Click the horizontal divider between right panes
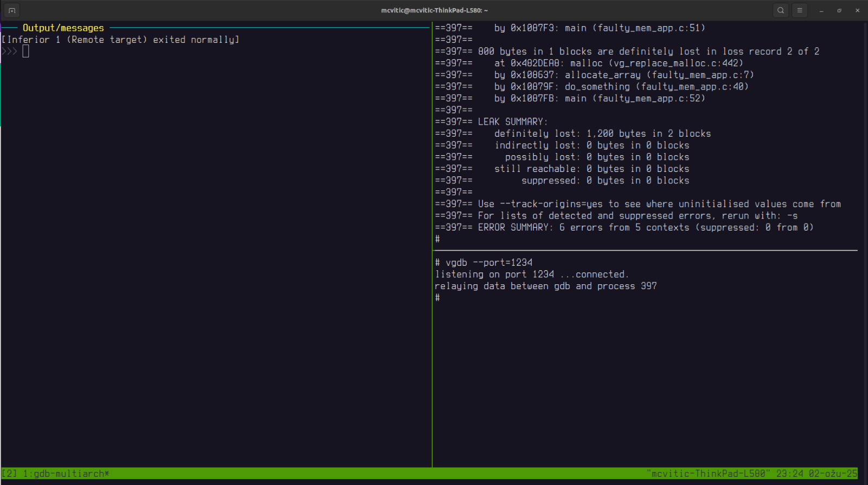The width and height of the screenshot is (868, 485). click(646, 251)
